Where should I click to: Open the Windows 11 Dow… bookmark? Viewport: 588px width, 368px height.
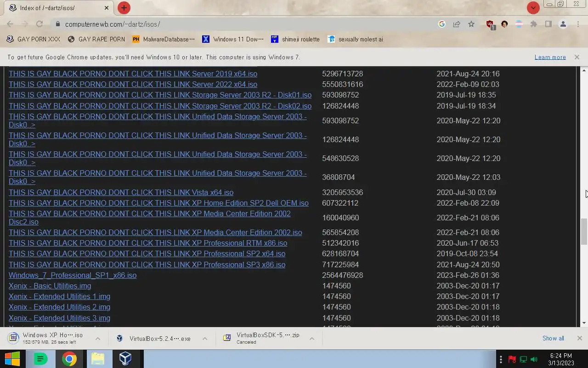tap(233, 39)
